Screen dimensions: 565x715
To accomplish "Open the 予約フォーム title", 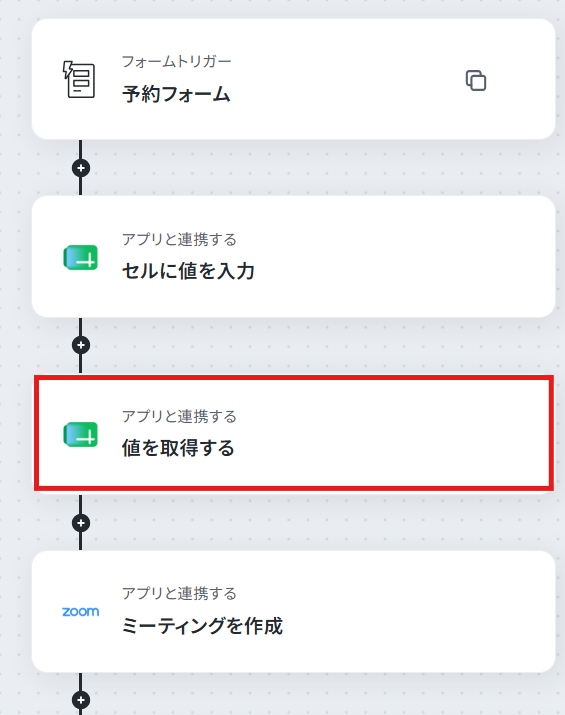I will tap(176, 94).
